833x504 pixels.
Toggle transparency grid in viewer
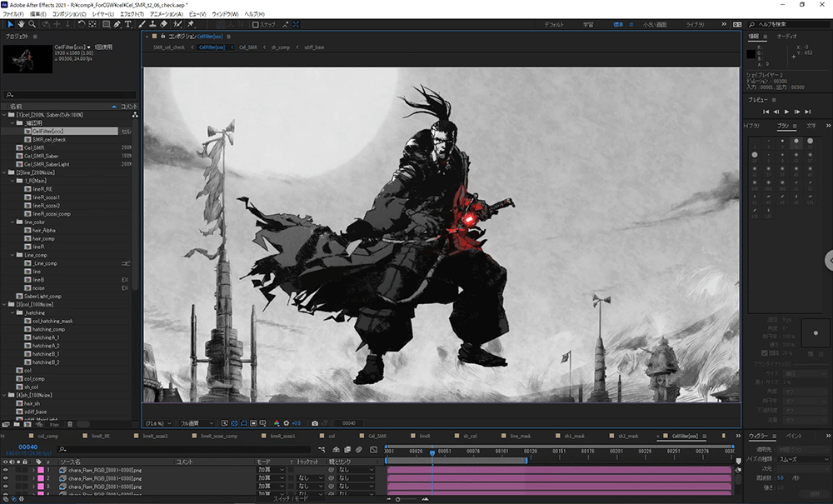234,423
